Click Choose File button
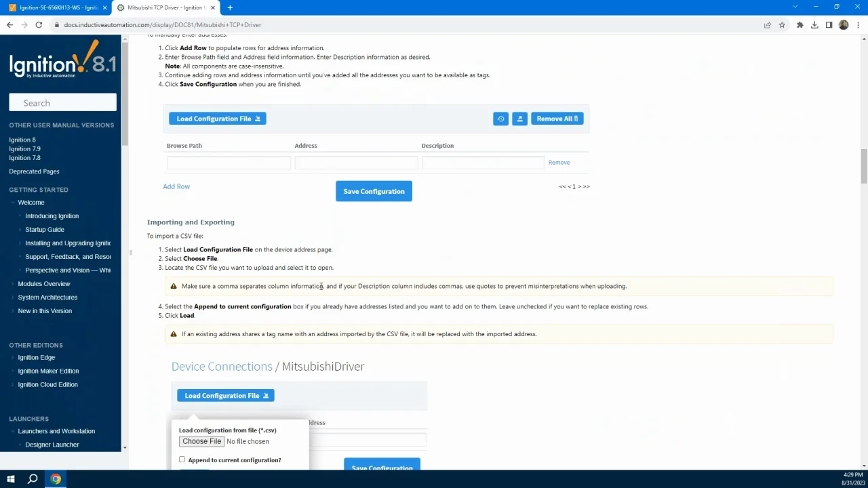This screenshot has width=868, height=488. click(201, 441)
